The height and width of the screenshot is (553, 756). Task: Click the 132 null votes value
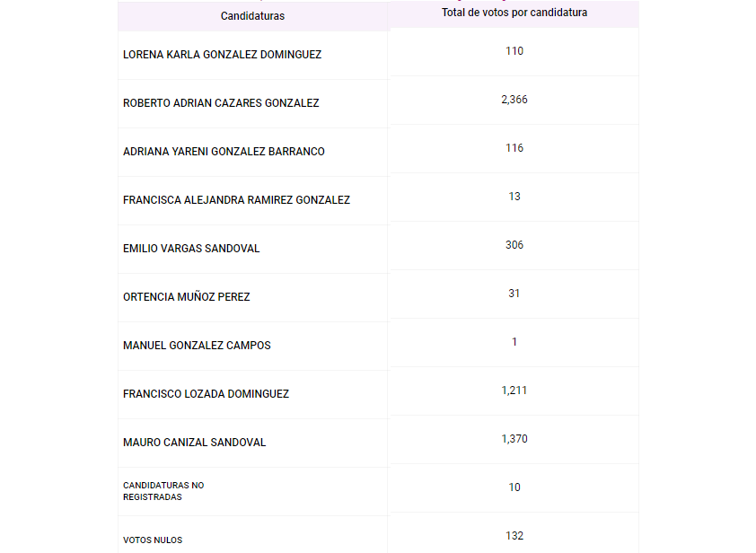point(514,536)
